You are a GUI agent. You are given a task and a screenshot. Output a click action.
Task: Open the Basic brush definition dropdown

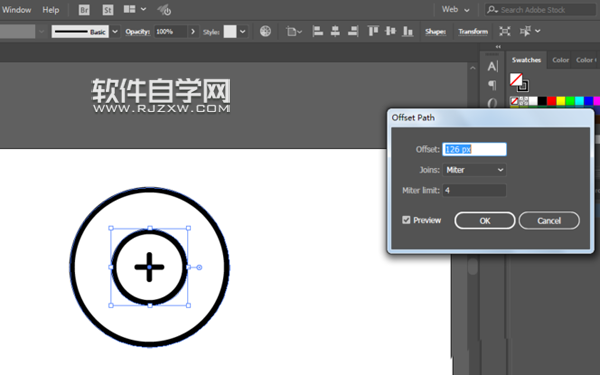pyautogui.click(x=115, y=32)
